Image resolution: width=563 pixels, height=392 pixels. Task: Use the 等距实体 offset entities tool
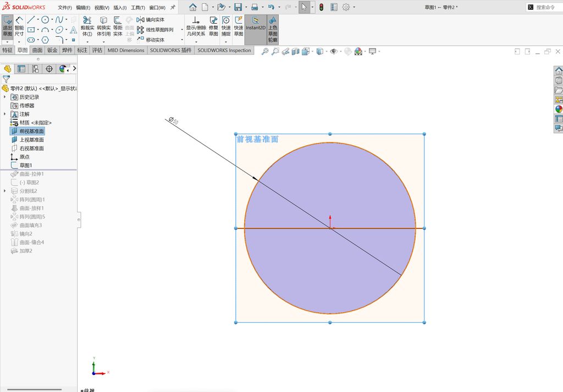[x=118, y=26]
